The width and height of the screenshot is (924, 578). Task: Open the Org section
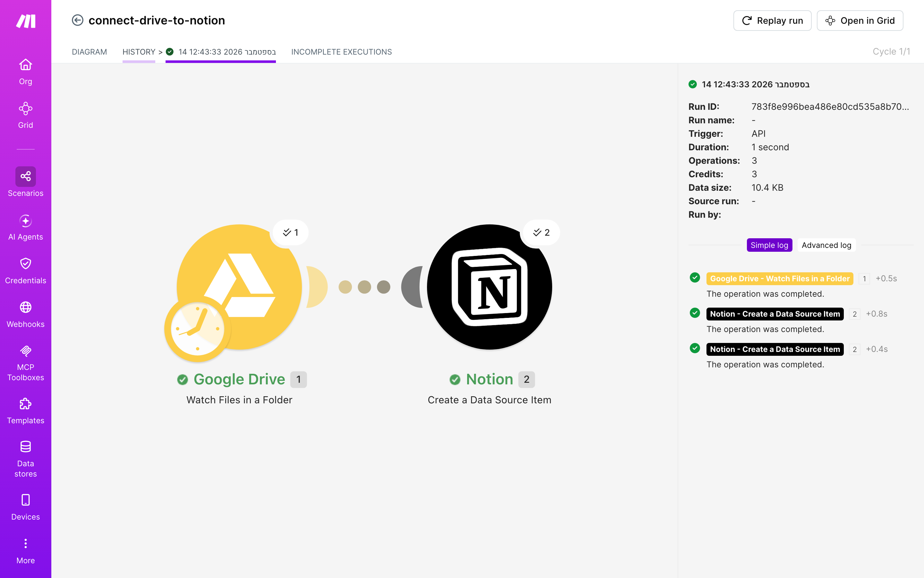26,72
